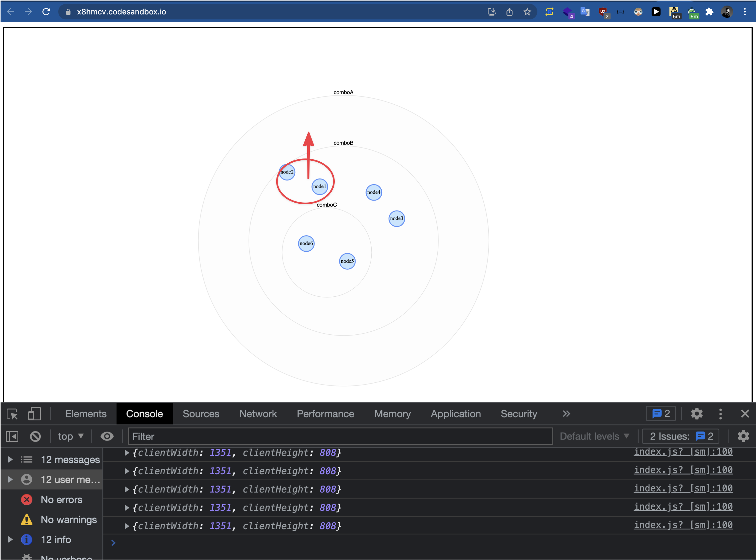Reload the page

pos(47,12)
